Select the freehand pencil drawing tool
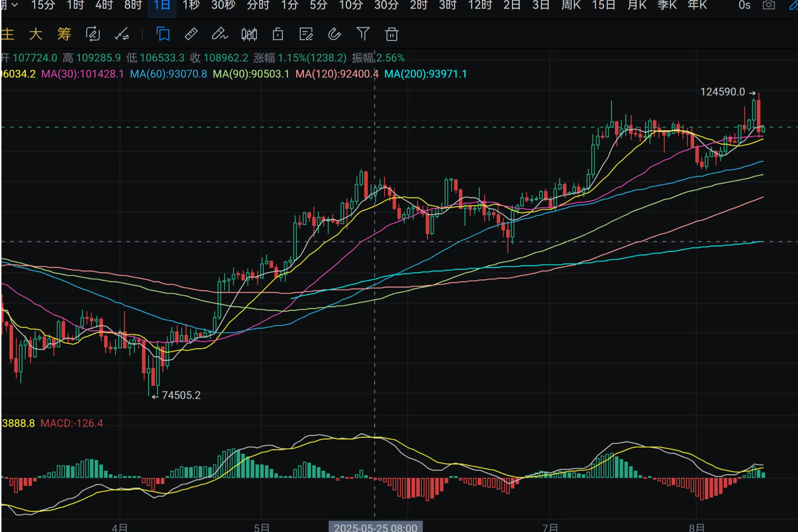The width and height of the screenshot is (798, 532). click(x=220, y=34)
